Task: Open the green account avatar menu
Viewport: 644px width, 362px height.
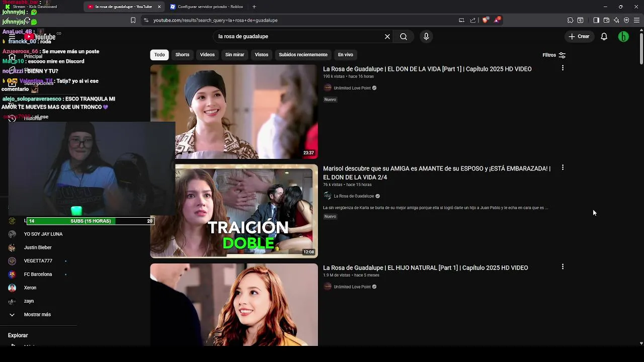Action: tap(623, 37)
